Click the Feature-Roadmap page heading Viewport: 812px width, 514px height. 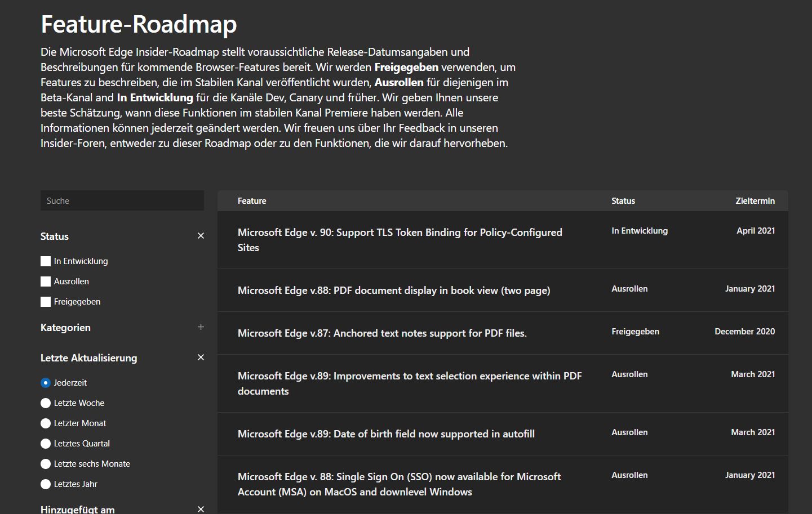coord(139,24)
